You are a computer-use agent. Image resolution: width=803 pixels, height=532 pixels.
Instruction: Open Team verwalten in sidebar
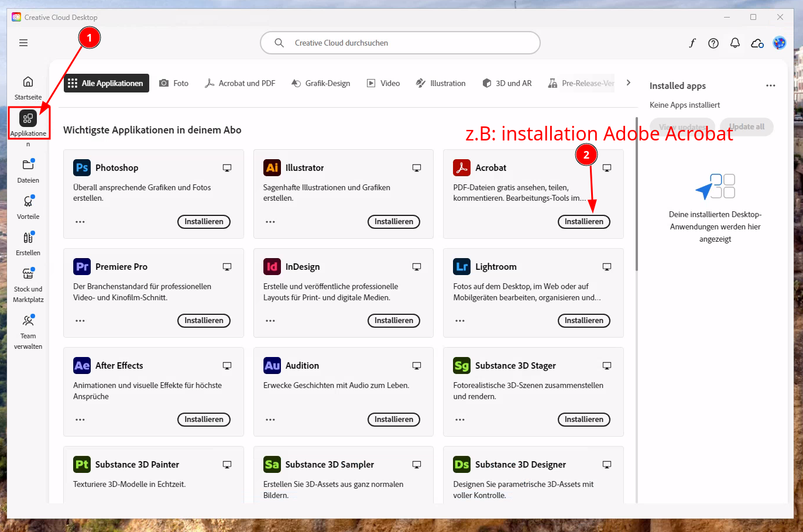pyautogui.click(x=28, y=321)
